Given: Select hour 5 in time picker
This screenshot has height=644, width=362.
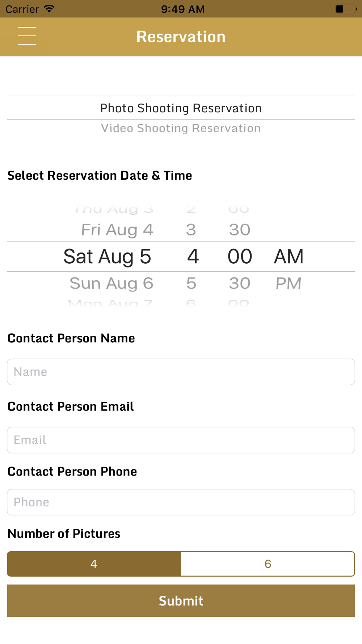Looking at the screenshot, I should click(x=191, y=283).
